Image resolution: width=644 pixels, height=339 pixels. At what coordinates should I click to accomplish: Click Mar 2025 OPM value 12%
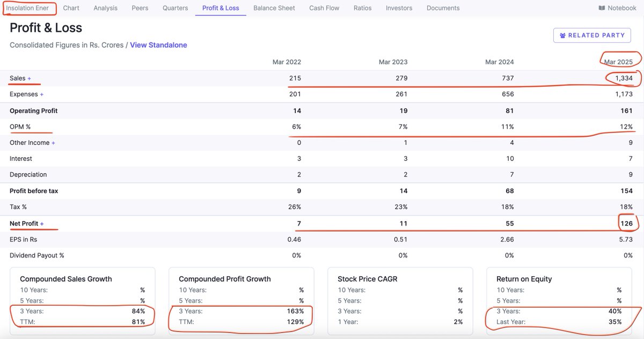(x=626, y=127)
